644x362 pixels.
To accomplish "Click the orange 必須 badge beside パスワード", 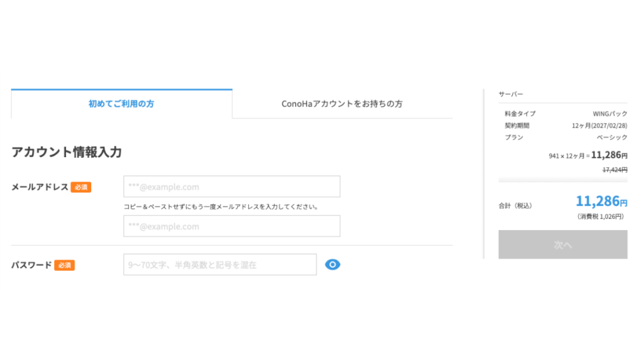I will tap(65, 265).
